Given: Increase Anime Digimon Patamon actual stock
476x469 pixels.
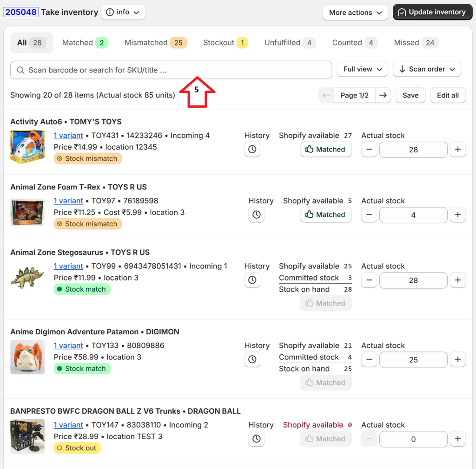Looking at the screenshot, I should tap(457, 360).
